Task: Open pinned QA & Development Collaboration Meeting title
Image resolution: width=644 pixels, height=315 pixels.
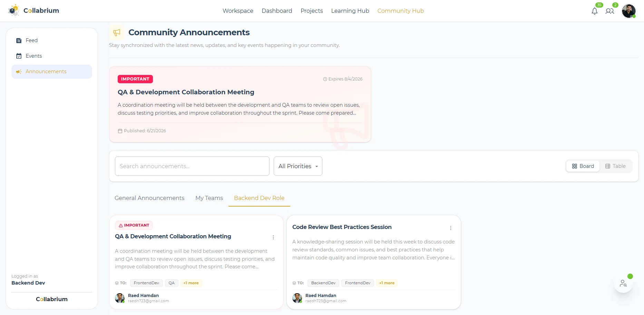Action: click(x=186, y=92)
